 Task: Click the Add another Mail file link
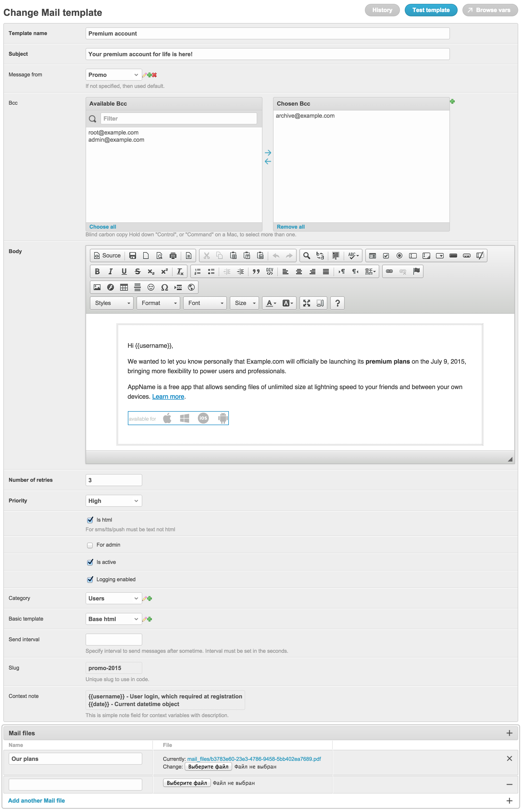[x=36, y=800]
